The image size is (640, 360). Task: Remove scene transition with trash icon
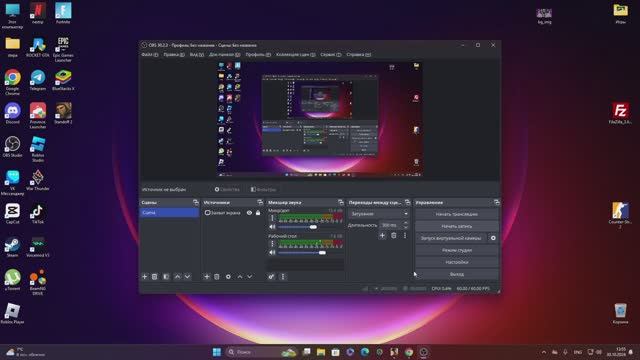tap(394, 236)
